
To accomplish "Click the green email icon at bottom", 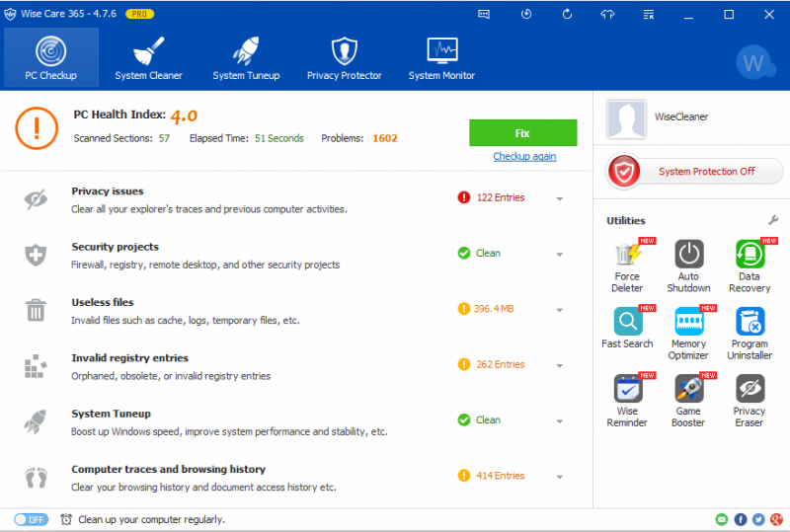I will [x=722, y=519].
